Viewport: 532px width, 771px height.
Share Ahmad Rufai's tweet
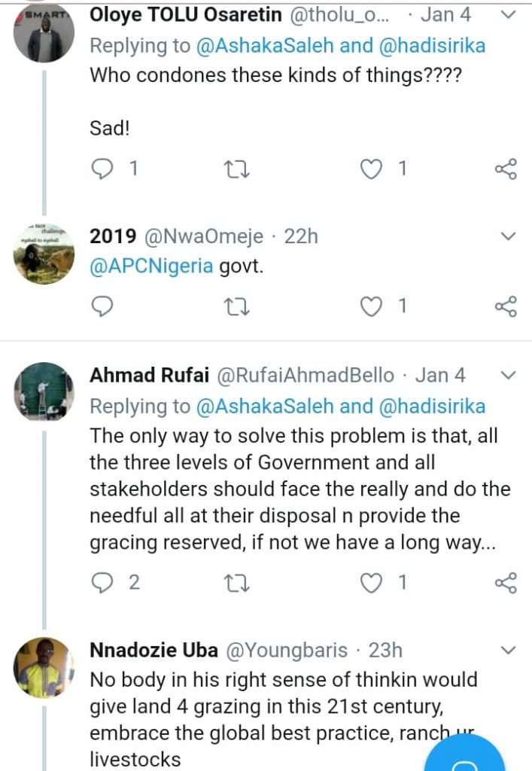pyautogui.click(x=506, y=582)
